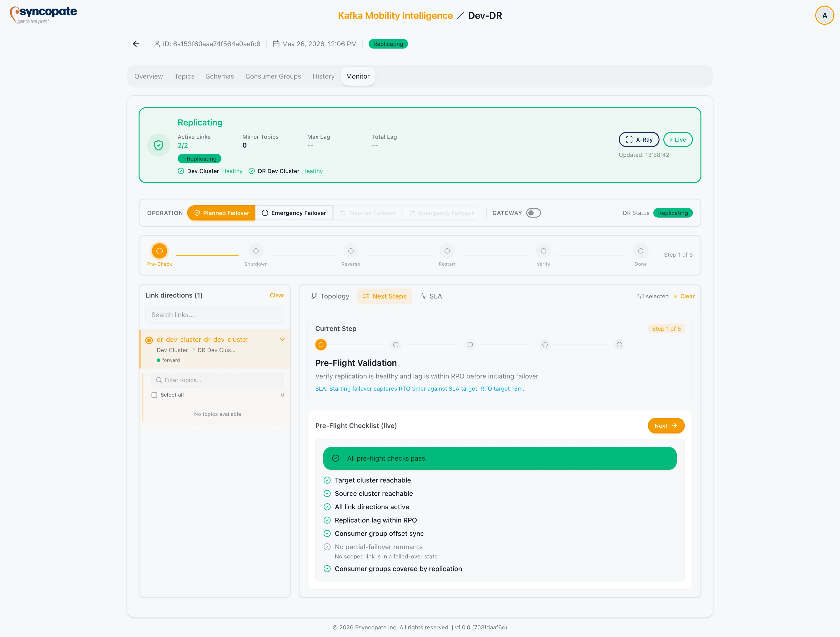
Task: Click the Replicating badge beside DR Status
Action: click(673, 213)
